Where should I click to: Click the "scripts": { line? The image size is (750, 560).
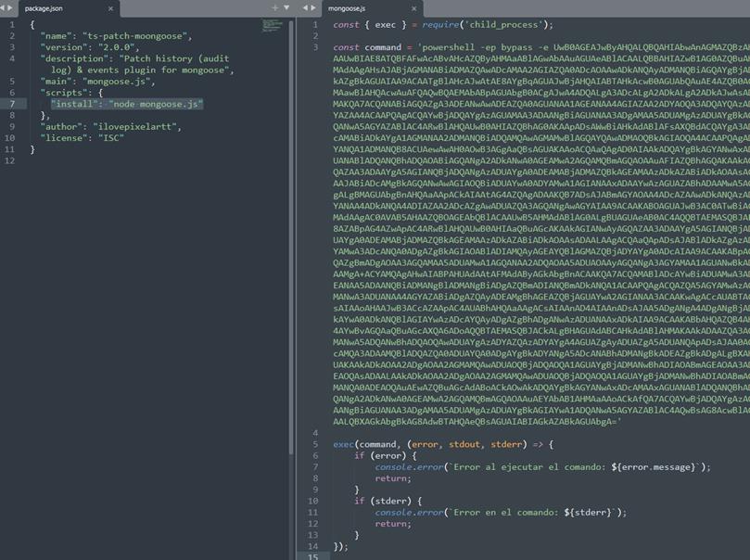tap(71, 93)
